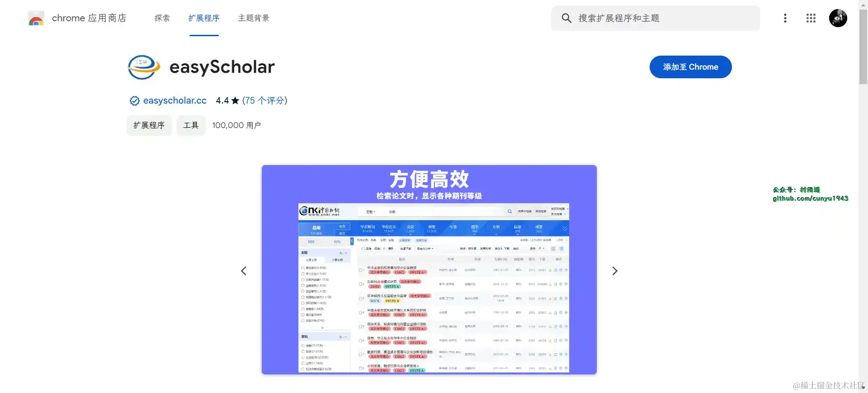This screenshot has width=868, height=393.
Task: Open the 75 个评分 ratings link
Action: (265, 100)
